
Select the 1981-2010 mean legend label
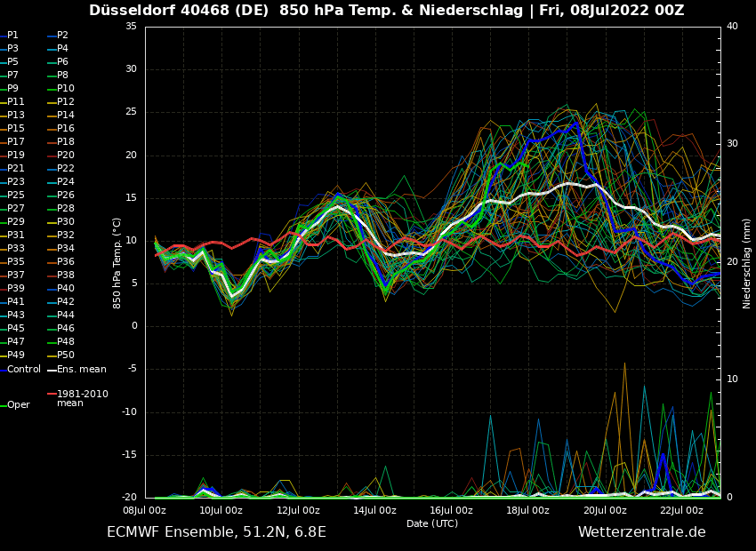[x=82, y=398]
